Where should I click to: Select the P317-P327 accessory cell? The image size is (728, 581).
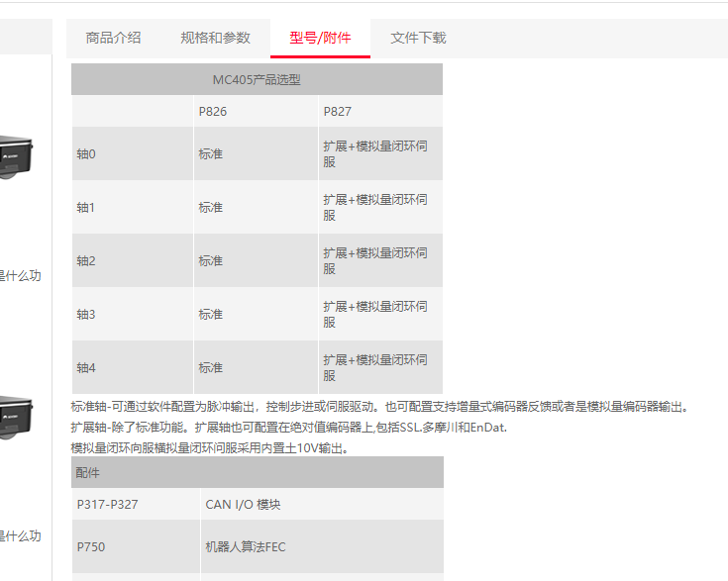tap(107, 505)
